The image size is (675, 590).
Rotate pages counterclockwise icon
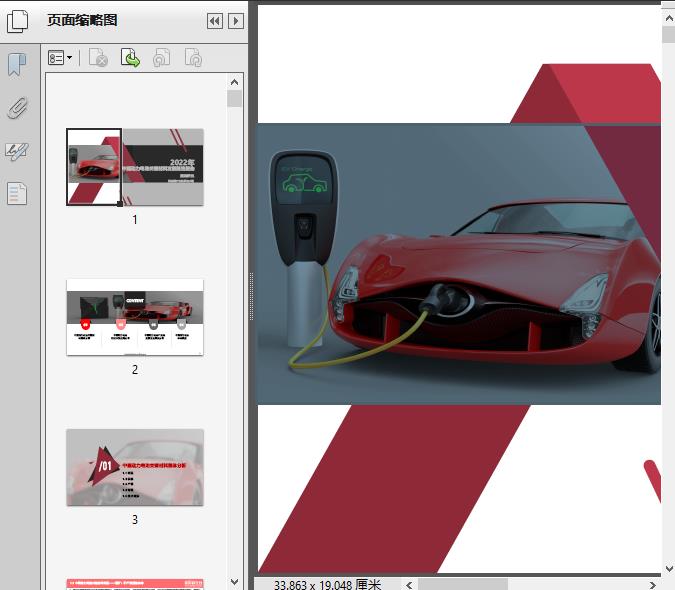coord(161,58)
